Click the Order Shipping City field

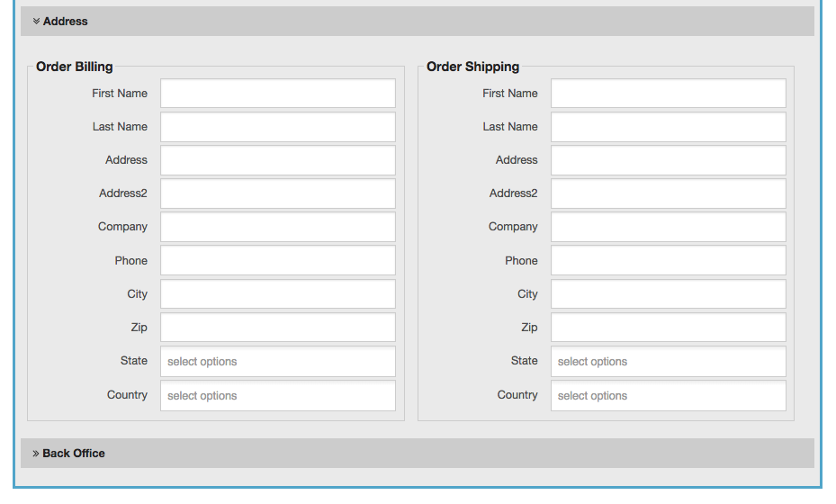click(x=668, y=294)
